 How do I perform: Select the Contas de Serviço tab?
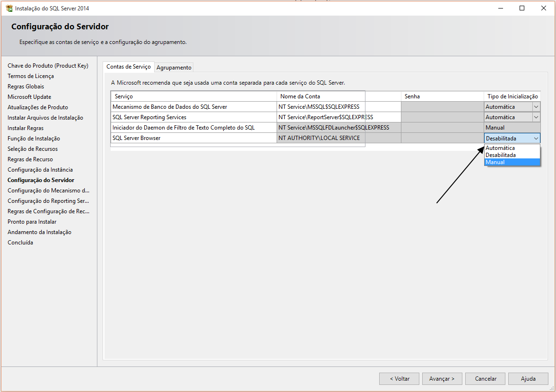[129, 67]
